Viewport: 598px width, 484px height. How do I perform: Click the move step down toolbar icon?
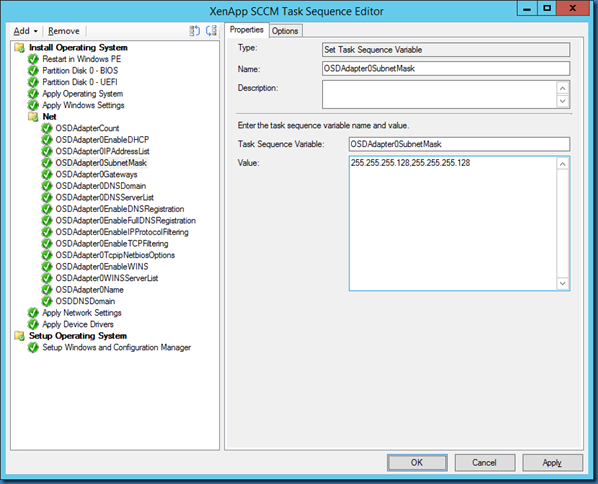point(211,31)
